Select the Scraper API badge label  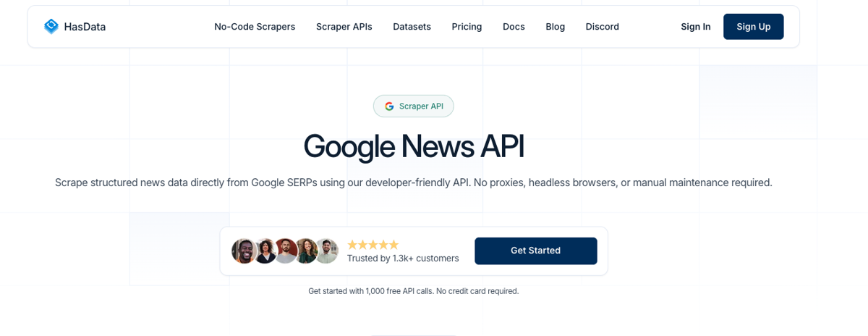[x=421, y=106]
